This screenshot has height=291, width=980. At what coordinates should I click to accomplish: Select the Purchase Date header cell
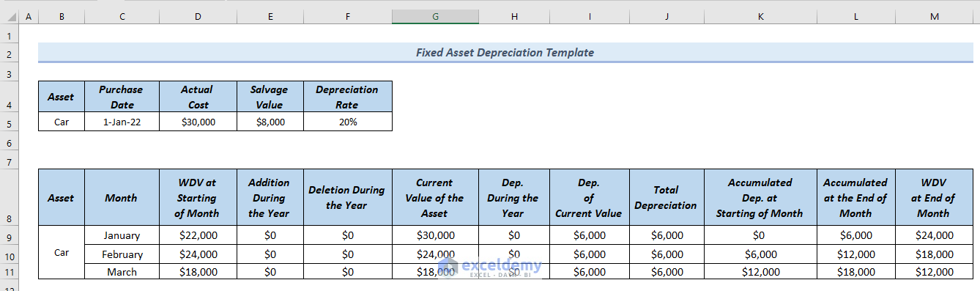122,97
